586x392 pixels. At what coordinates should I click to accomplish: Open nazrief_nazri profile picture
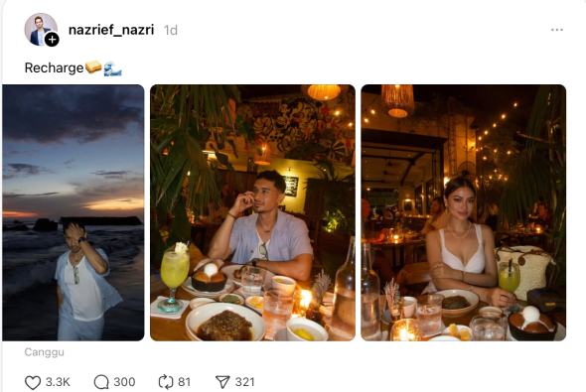point(41,29)
